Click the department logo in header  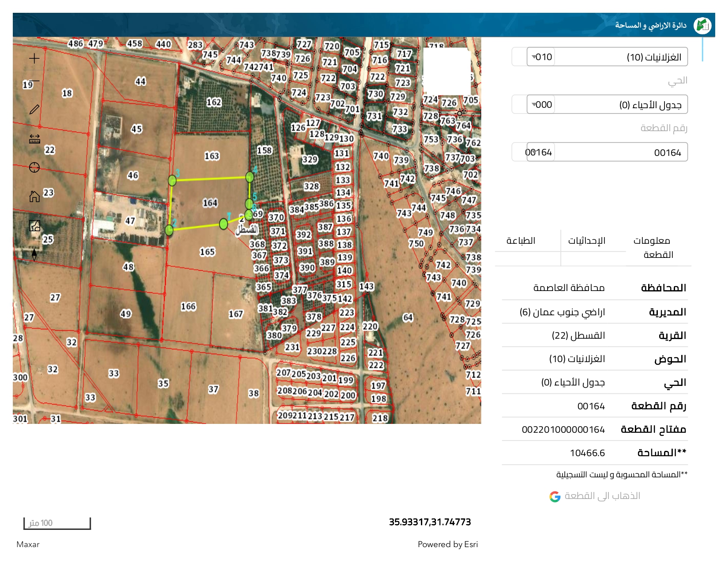coord(702,26)
